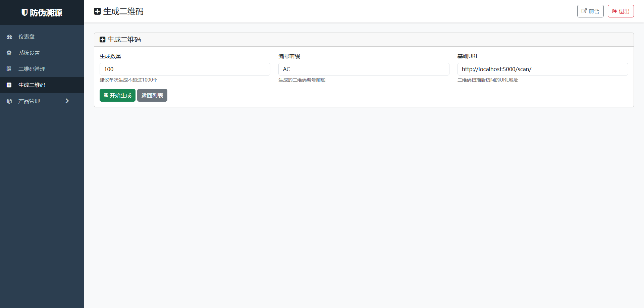Click the box icon beside 产品管理
Image resolution: width=644 pixels, height=308 pixels.
pyautogui.click(x=9, y=101)
